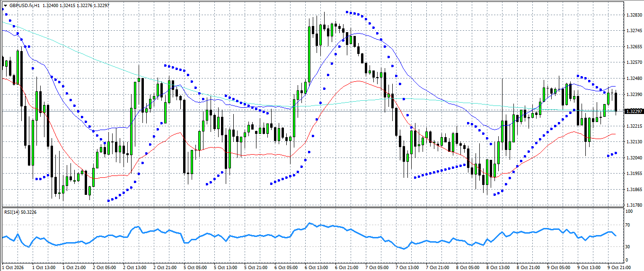Screen dimensions: 644x271
Task: Click the 1.32830 price axis label
Action: [x=634, y=15]
